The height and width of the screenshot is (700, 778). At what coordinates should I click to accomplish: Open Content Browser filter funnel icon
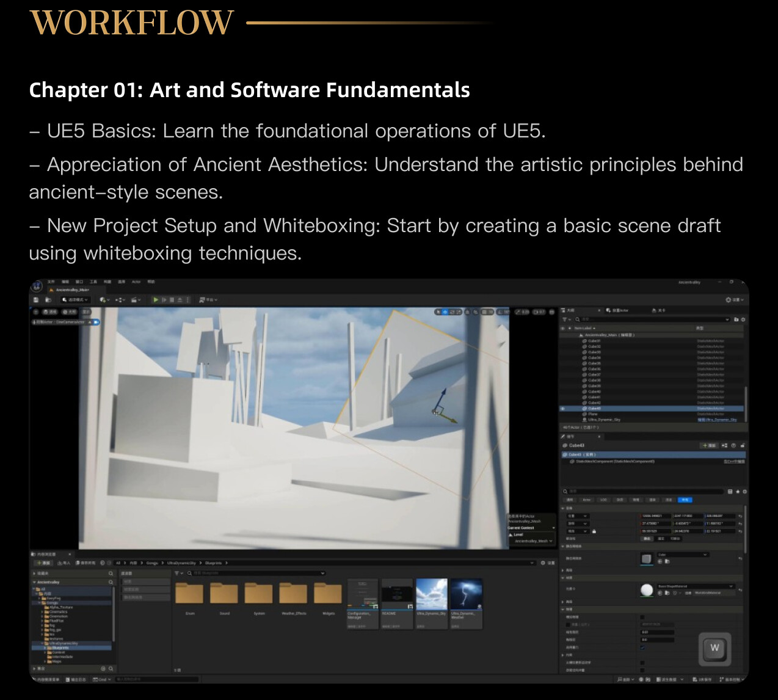tap(178, 574)
